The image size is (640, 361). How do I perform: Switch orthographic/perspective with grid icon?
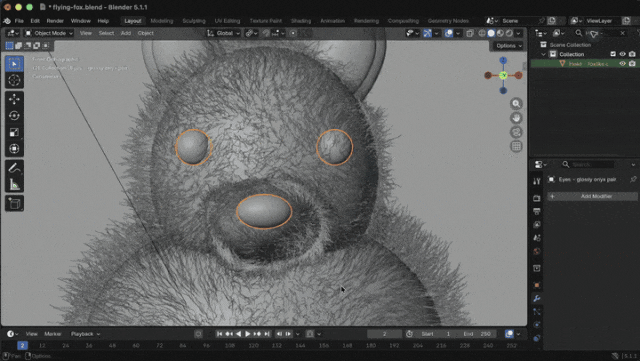point(516,146)
